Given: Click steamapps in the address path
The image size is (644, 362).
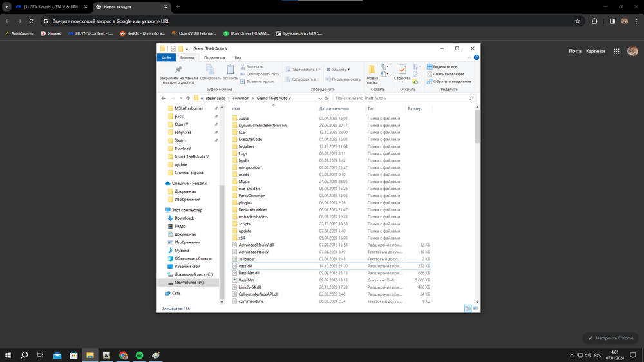Looking at the screenshot, I should click(x=215, y=98).
